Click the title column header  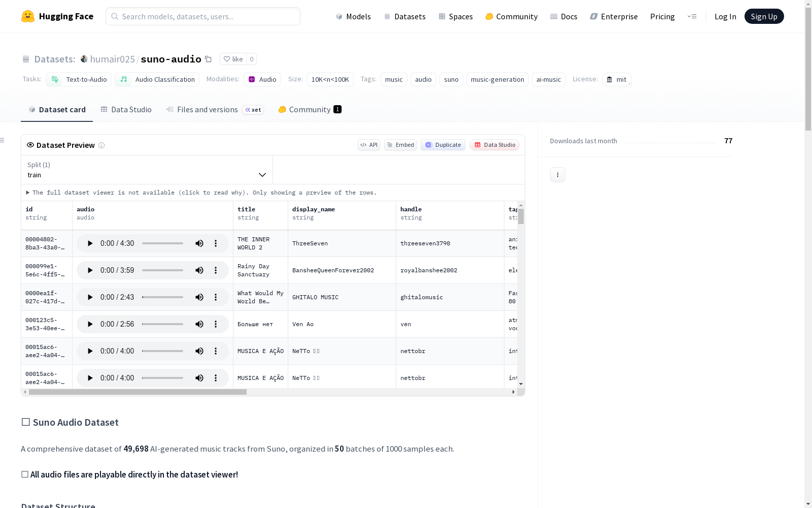261,215
